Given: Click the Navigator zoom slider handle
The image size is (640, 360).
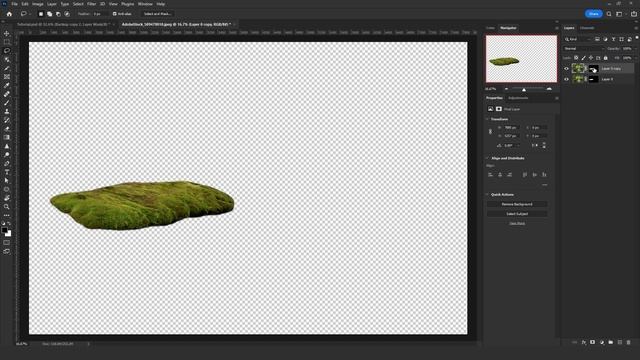Looking at the screenshot, I should coord(524,89).
